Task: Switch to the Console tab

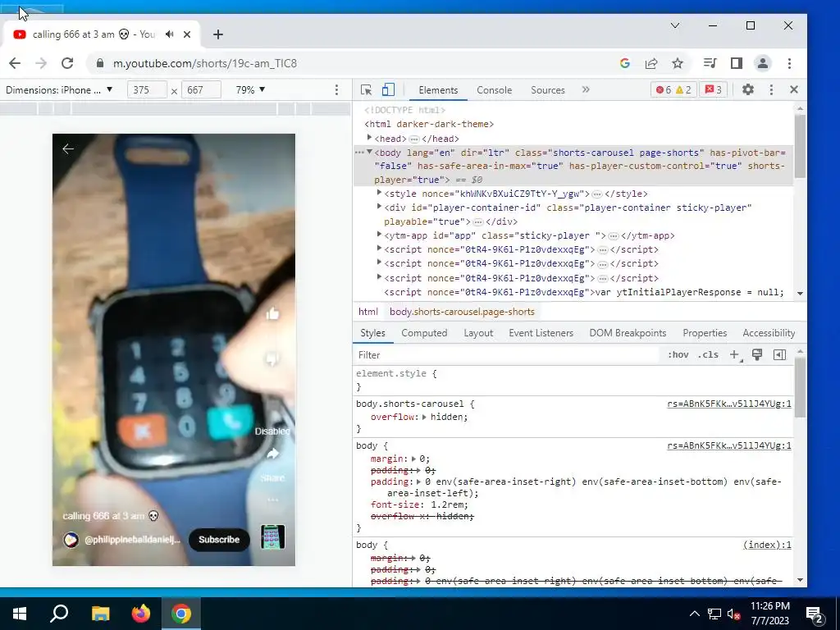Action: (x=494, y=90)
